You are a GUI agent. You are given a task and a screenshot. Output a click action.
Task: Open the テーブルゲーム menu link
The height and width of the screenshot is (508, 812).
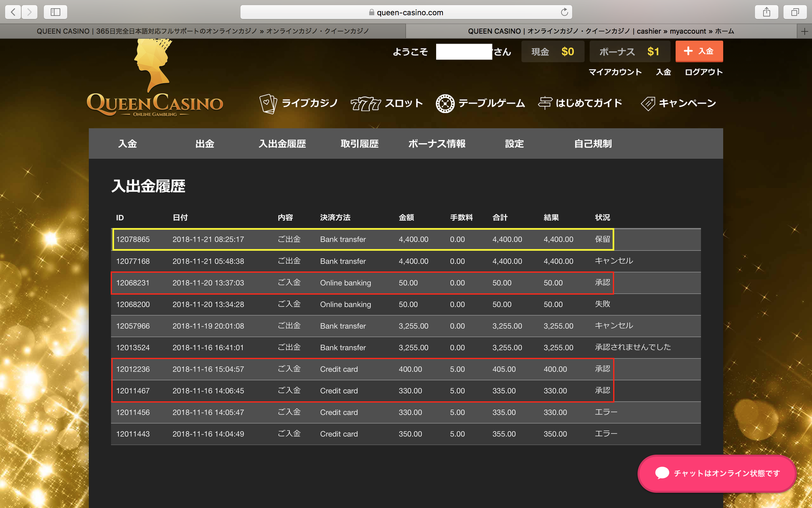(x=492, y=103)
